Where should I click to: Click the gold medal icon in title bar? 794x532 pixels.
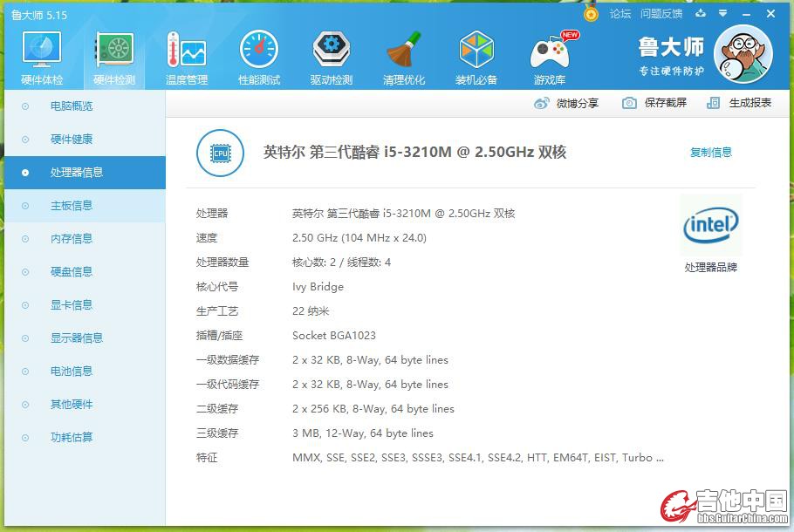(591, 14)
